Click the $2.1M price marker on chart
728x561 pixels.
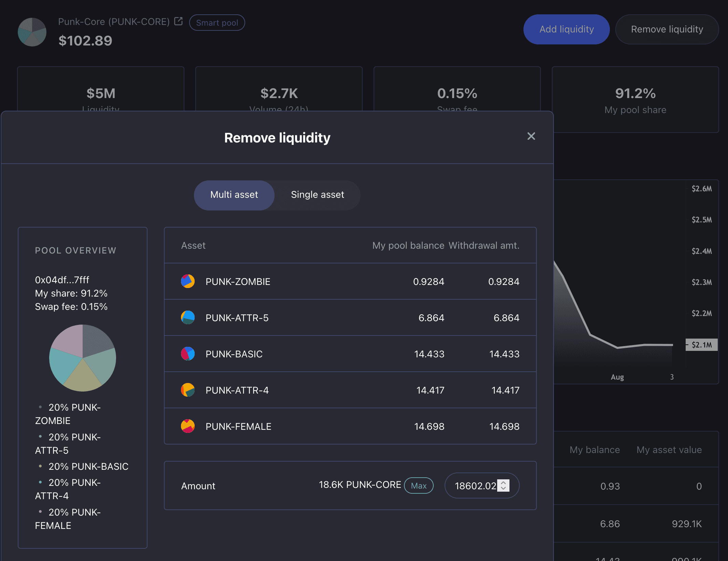pyautogui.click(x=701, y=345)
